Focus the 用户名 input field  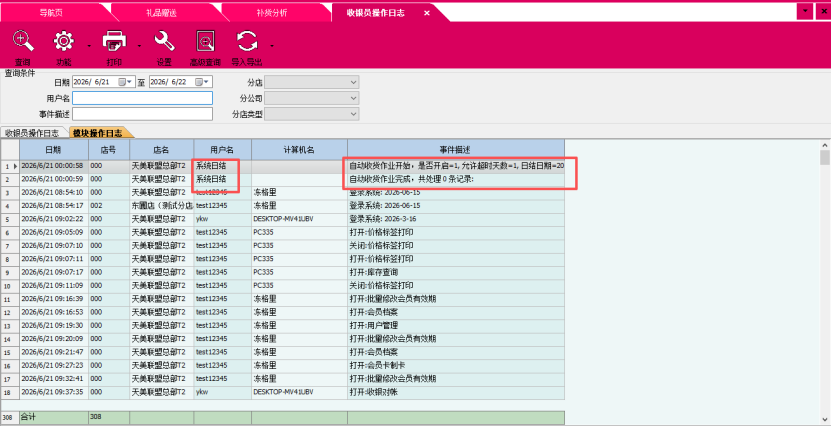(x=143, y=98)
